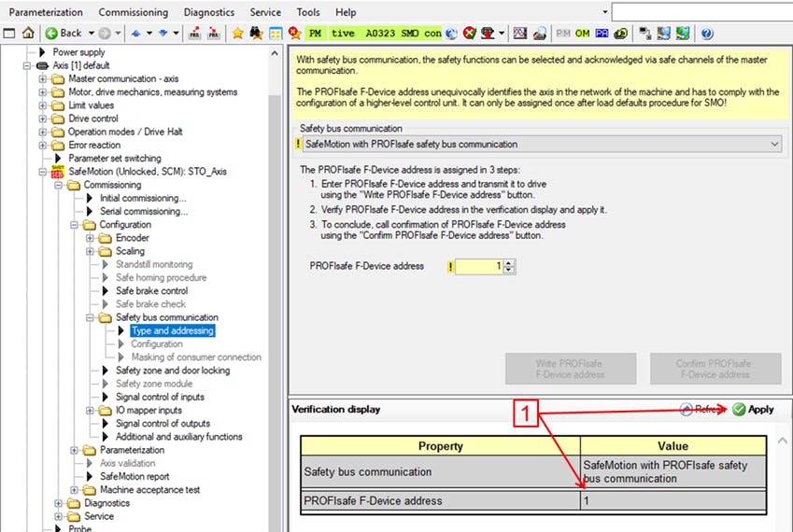Select Initial commissioning... tree item
The image size is (793, 532).
click(143, 198)
